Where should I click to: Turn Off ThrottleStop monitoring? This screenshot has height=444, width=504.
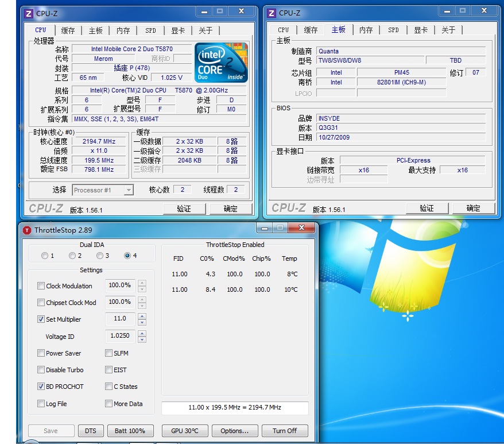[285, 431]
